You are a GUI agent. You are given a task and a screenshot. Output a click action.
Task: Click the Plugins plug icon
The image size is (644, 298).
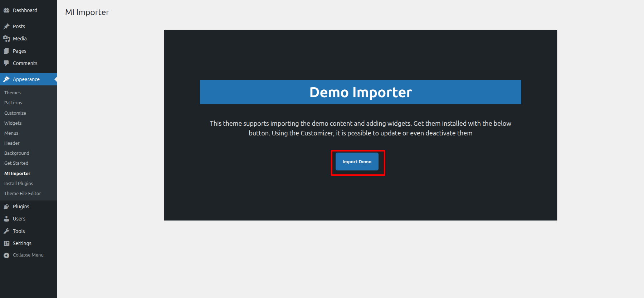click(6, 207)
